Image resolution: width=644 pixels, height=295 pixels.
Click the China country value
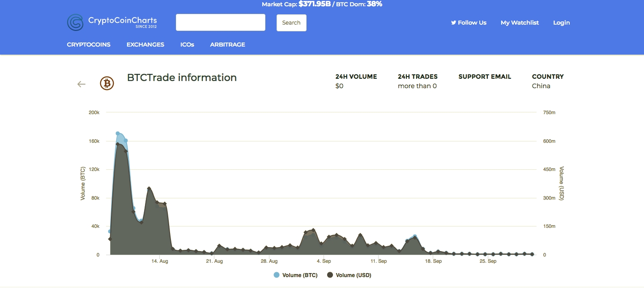coord(541,86)
